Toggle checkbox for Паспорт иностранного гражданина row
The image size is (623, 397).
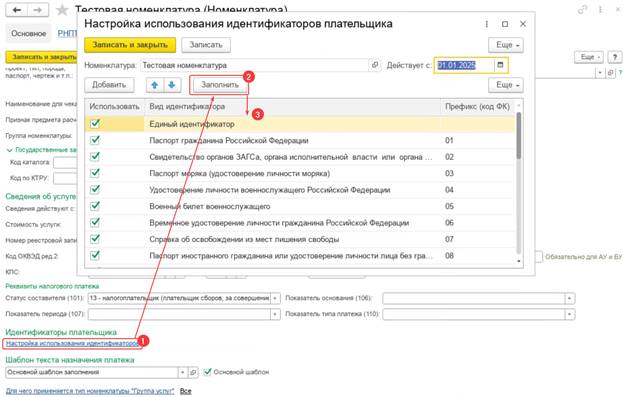click(95, 255)
